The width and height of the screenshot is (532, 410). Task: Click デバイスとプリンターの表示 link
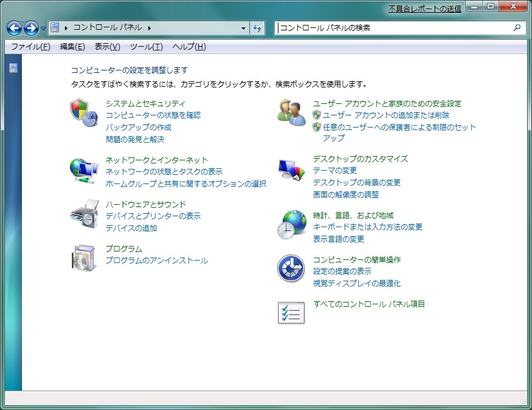pos(153,216)
